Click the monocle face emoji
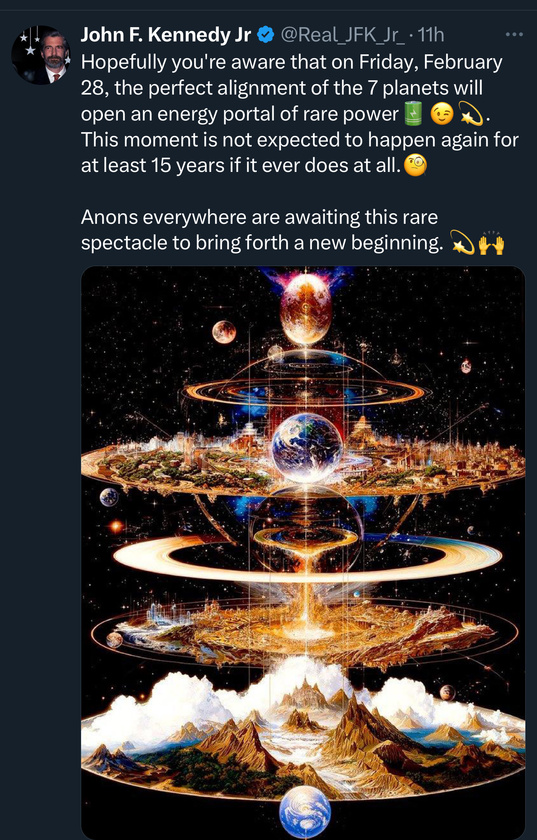The height and width of the screenshot is (840, 537). pyautogui.click(x=415, y=166)
